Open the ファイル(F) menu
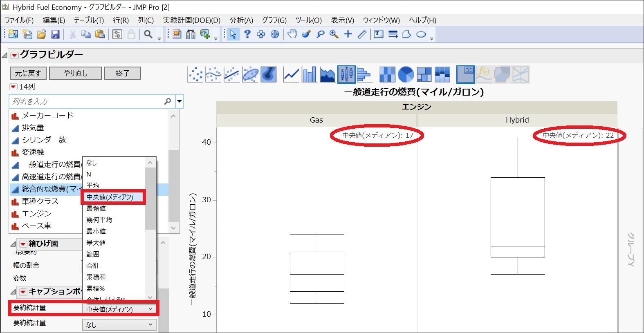 (x=19, y=20)
